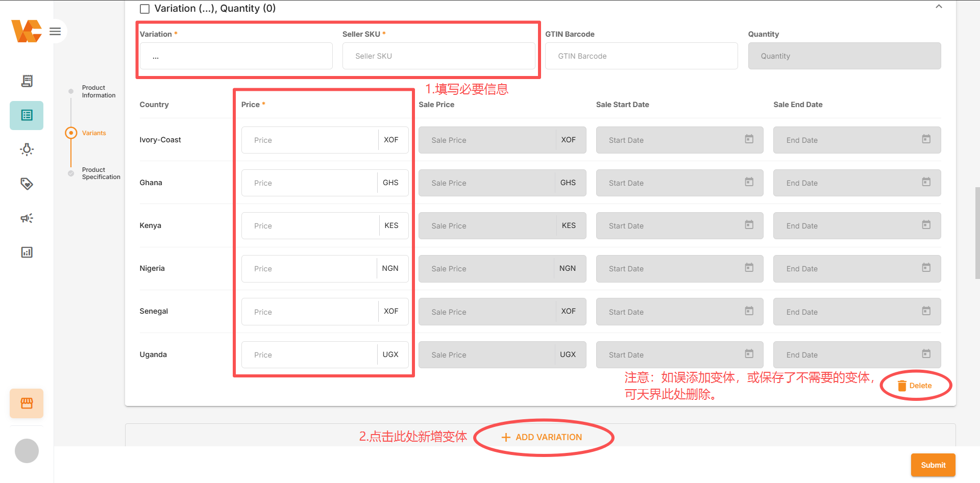980x483 pixels.
Task: Open Ivory-Coast Start Date calendar icon
Action: pos(749,139)
